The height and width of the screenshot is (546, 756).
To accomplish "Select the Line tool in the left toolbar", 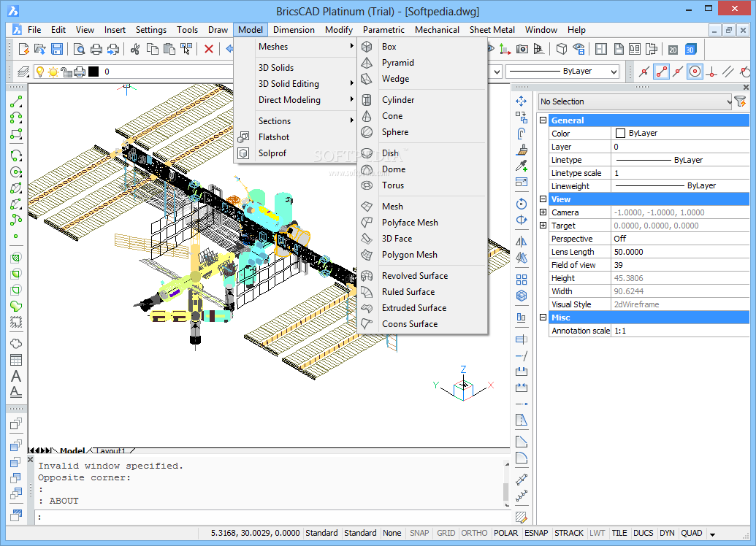I will point(16,101).
